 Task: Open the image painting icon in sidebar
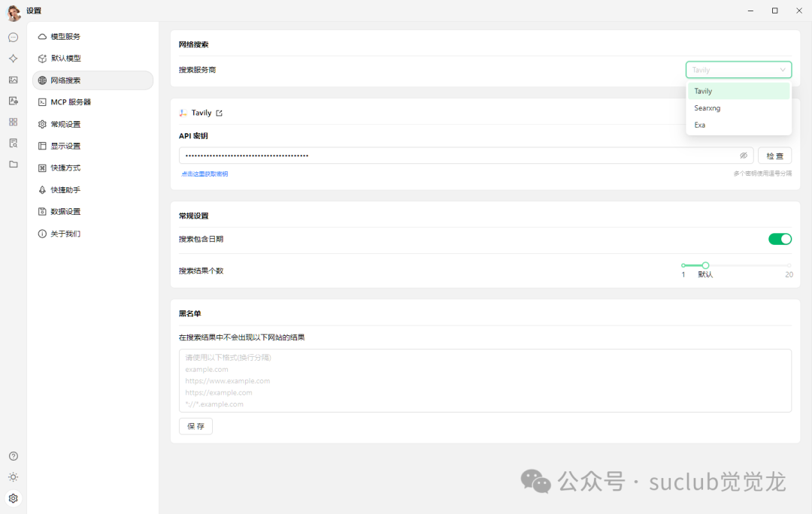coord(13,80)
